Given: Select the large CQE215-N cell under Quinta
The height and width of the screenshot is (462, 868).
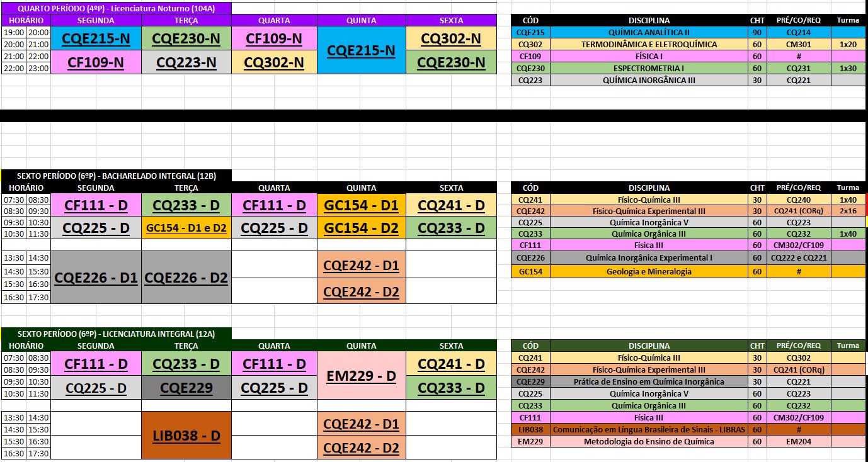Looking at the screenshot, I should pyautogui.click(x=362, y=50).
